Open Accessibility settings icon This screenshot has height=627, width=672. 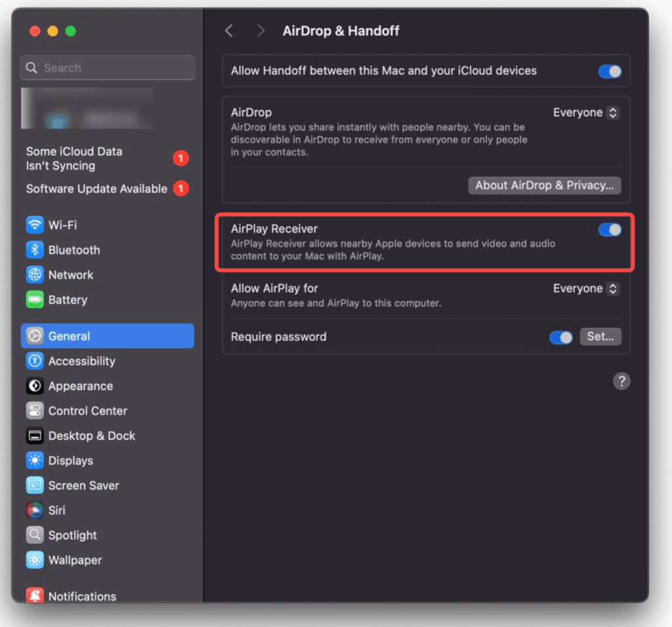pos(35,361)
